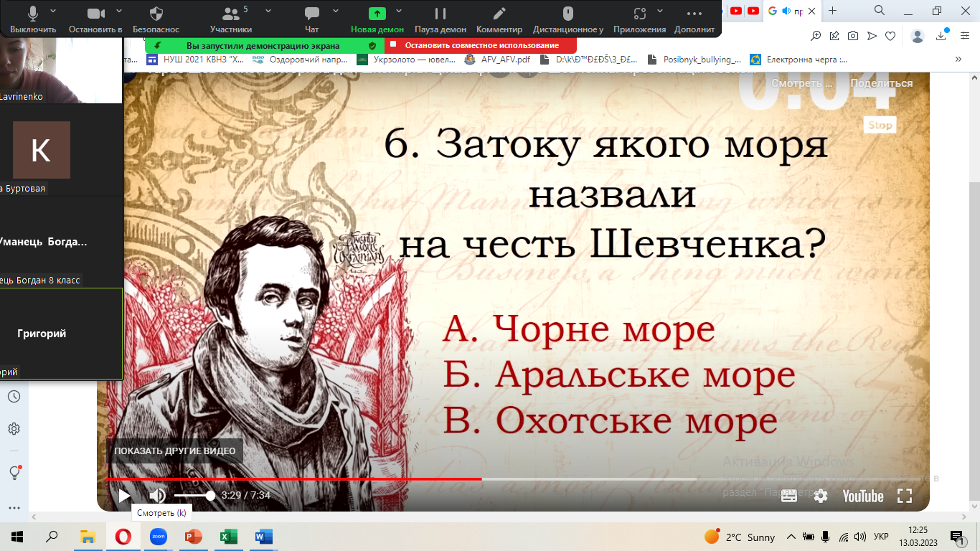The height and width of the screenshot is (551, 980).
Task: Expand video options arrow next to camera
Action: click(x=119, y=11)
